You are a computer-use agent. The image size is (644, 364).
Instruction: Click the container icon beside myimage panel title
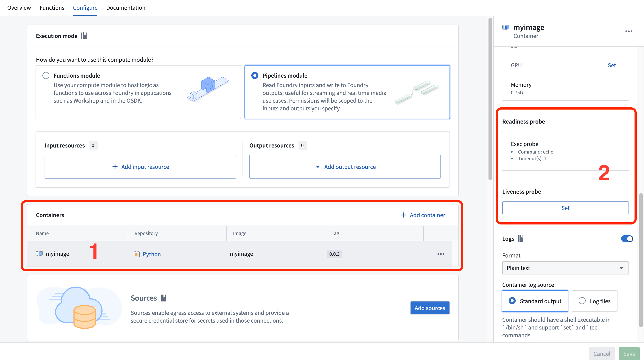pyautogui.click(x=505, y=27)
